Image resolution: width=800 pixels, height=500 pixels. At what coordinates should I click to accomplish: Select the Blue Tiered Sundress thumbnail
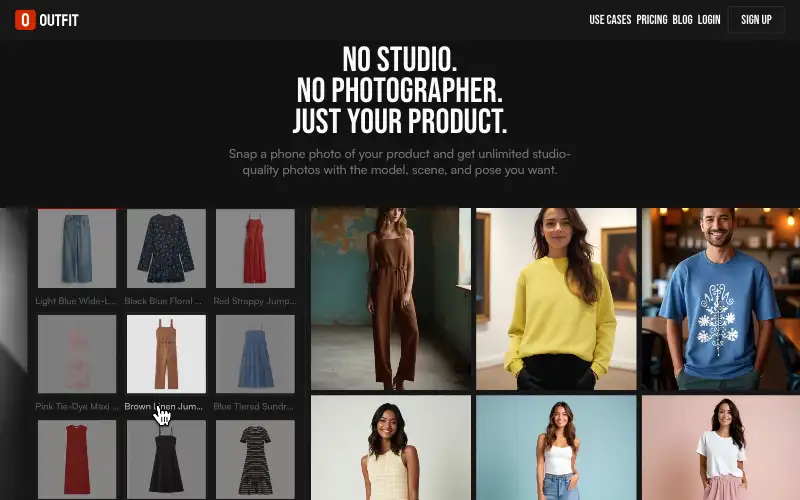(255, 354)
